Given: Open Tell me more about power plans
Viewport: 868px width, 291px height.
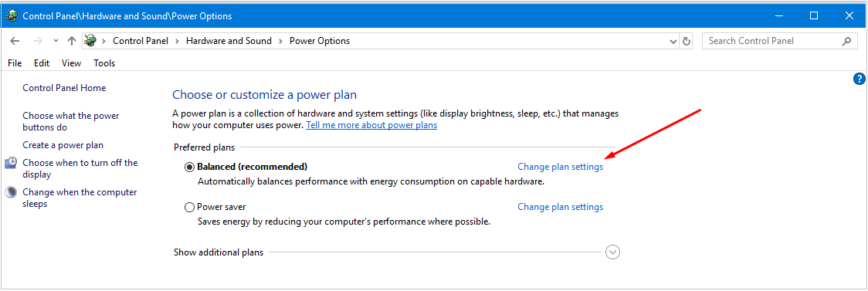Looking at the screenshot, I should click(371, 125).
